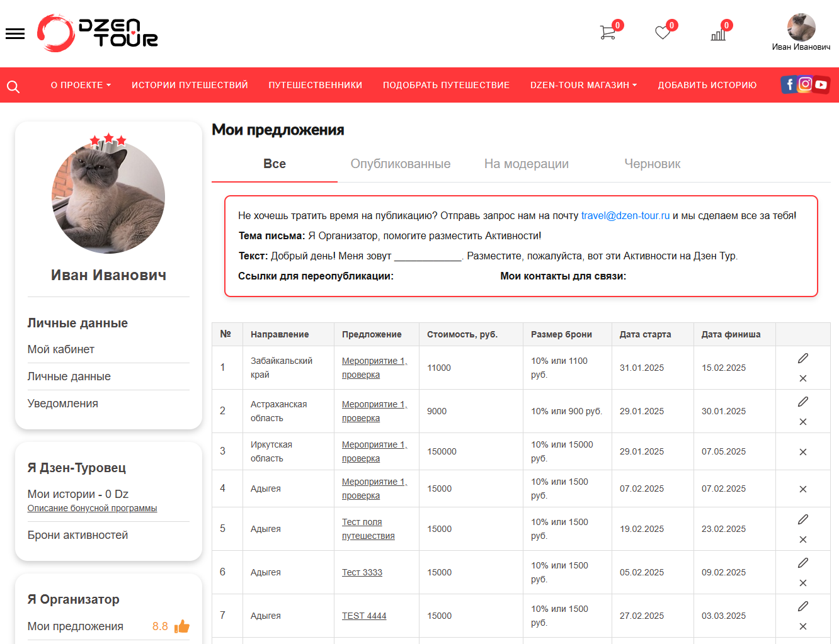Open the hamburger menu

[15, 34]
